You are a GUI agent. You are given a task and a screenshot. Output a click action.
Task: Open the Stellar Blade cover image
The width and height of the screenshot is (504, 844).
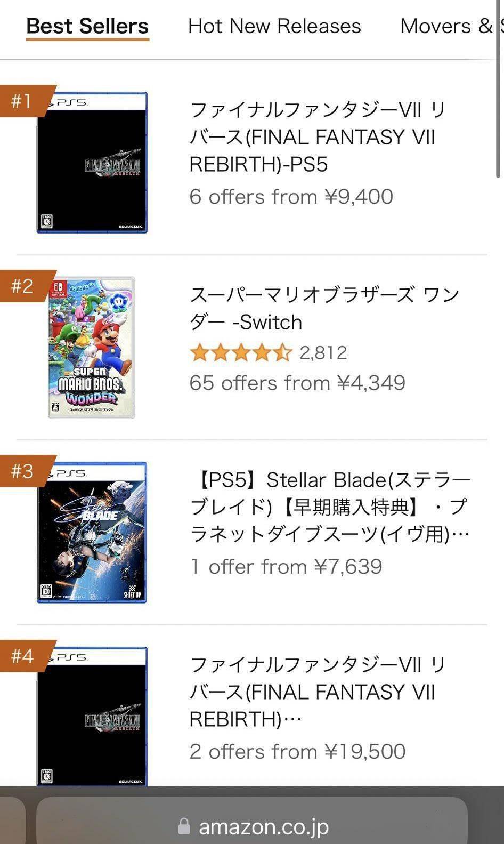point(92,533)
